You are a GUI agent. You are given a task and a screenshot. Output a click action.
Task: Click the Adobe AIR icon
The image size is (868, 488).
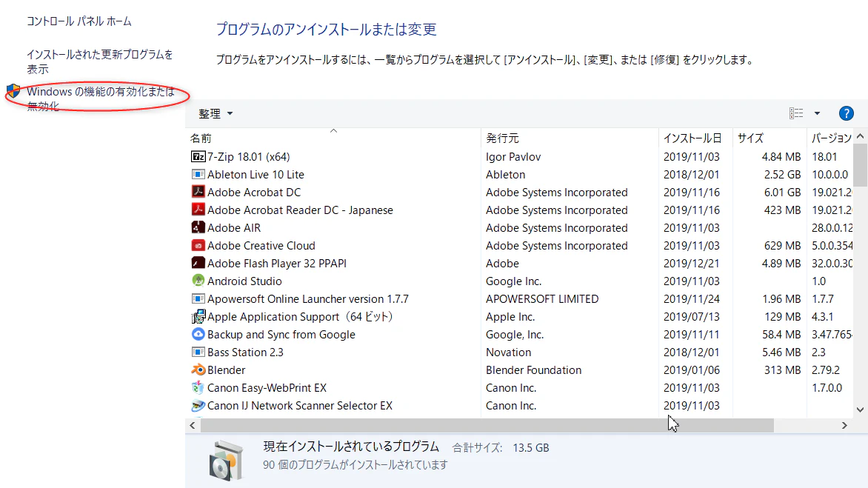coord(198,227)
